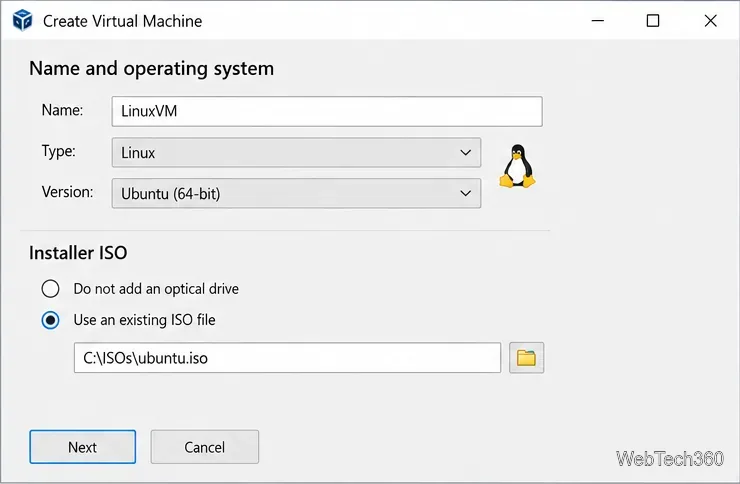Click the ISO path field C:\ISOs\ubuntu.iso

287,358
